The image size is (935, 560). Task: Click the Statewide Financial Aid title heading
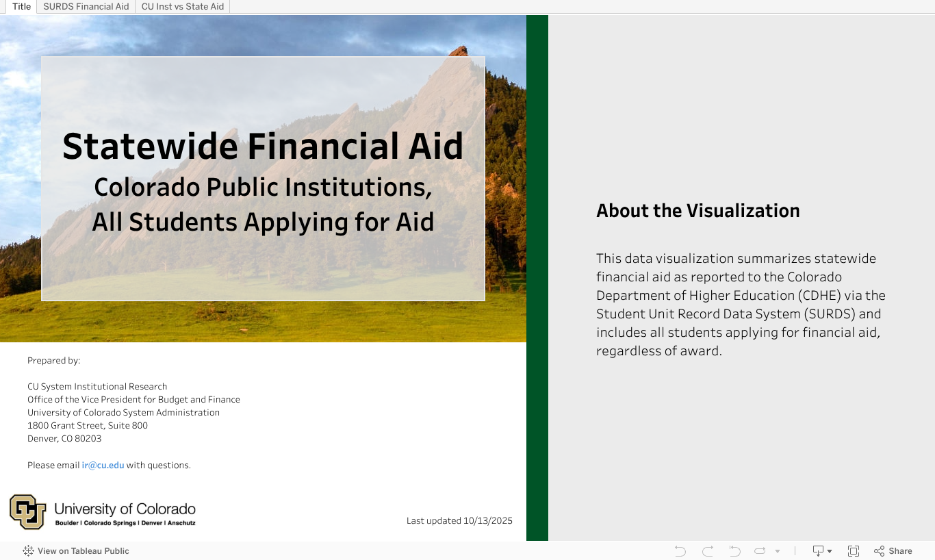point(263,146)
